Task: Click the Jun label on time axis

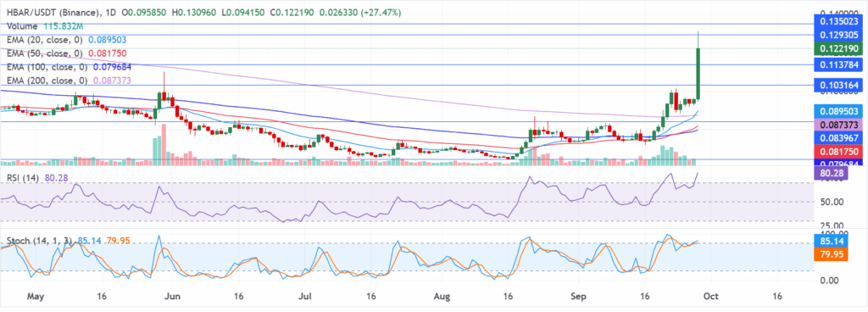Action: 172,296
